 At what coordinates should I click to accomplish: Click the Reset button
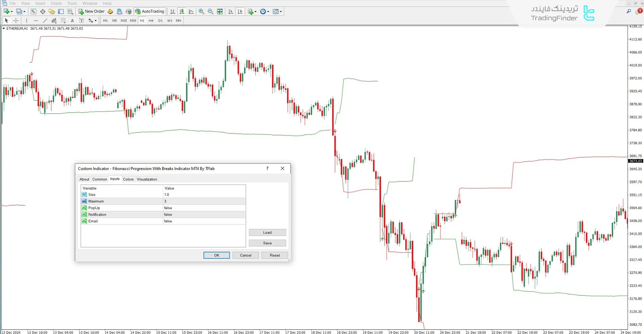275,256
